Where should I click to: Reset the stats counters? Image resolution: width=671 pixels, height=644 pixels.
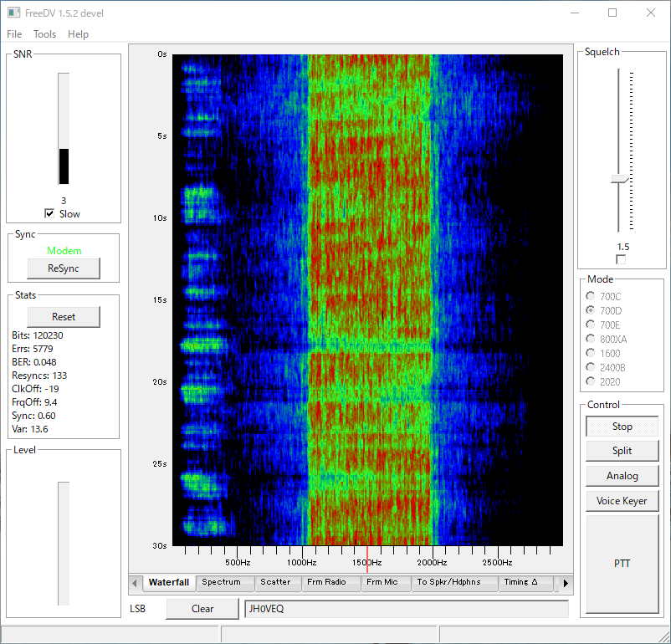[x=64, y=317]
